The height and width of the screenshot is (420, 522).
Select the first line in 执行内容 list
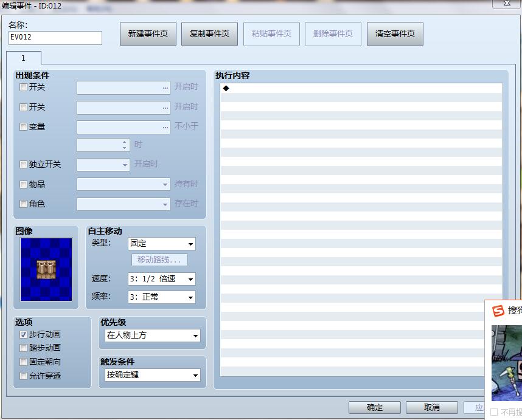click(361, 88)
